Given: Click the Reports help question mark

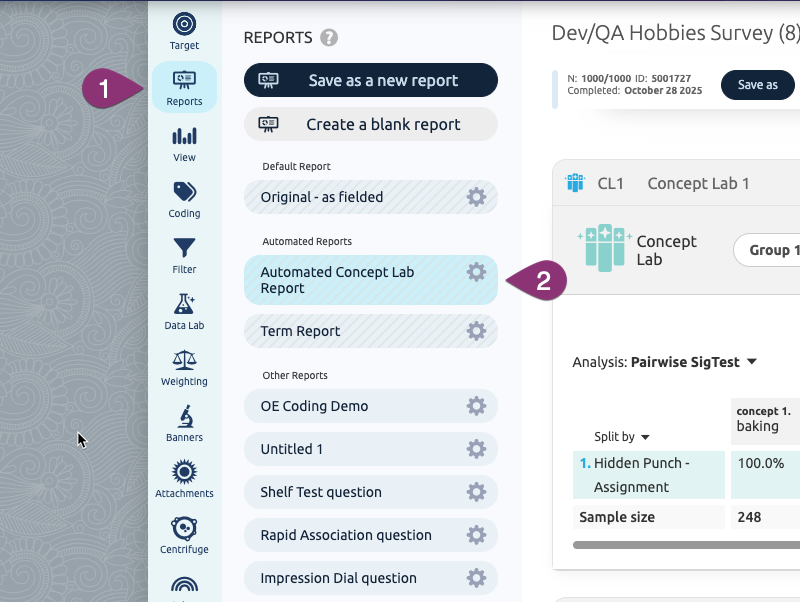Looking at the screenshot, I should coord(329,38).
